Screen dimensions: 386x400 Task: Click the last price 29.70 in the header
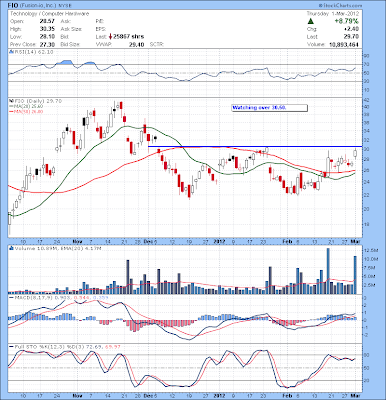352,37
